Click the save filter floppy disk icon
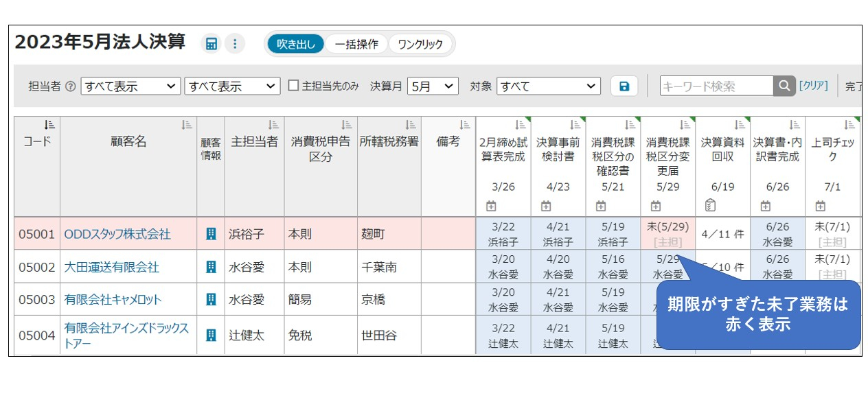Image resolution: width=868 pixels, height=400 pixels. pos(624,86)
